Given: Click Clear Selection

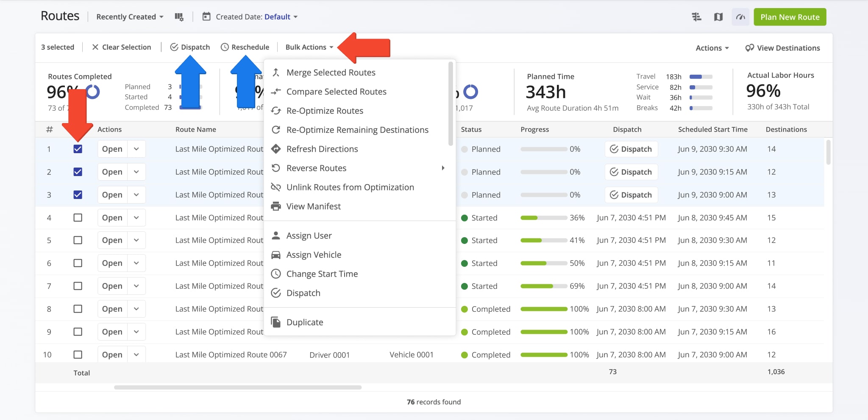Looking at the screenshot, I should tap(122, 47).
